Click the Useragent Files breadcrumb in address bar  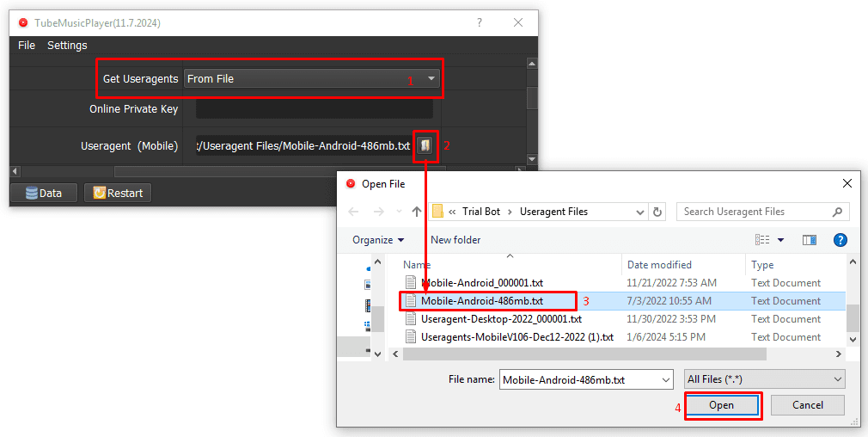pyautogui.click(x=553, y=212)
